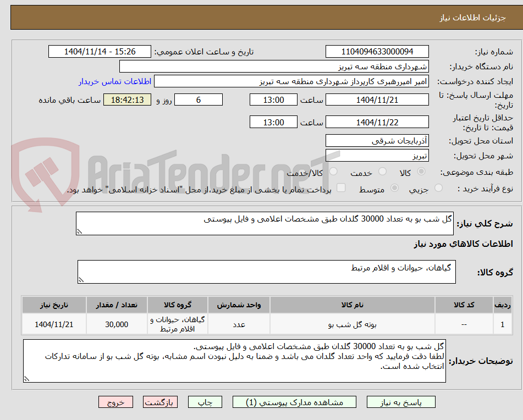Click the پاسخ به نیاز button

tap(401, 402)
